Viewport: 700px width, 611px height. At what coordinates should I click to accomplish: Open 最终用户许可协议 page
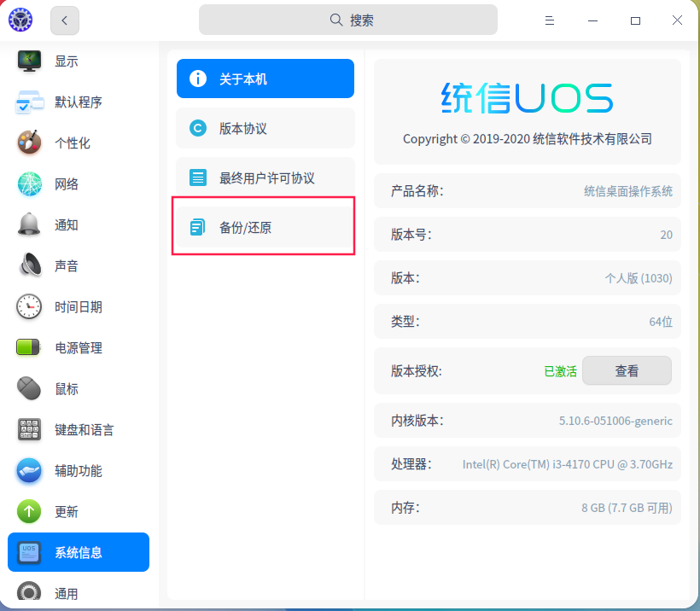coord(265,177)
